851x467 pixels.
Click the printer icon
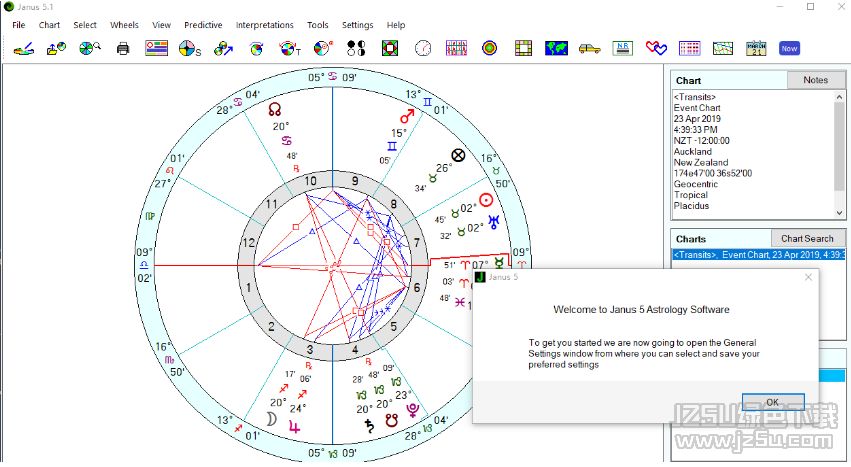(123, 49)
